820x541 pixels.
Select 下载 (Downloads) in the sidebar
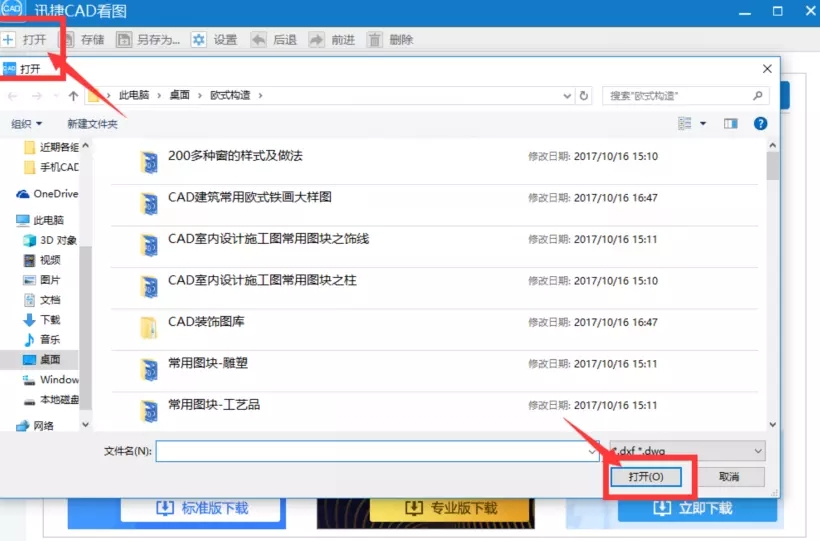point(49,320)
